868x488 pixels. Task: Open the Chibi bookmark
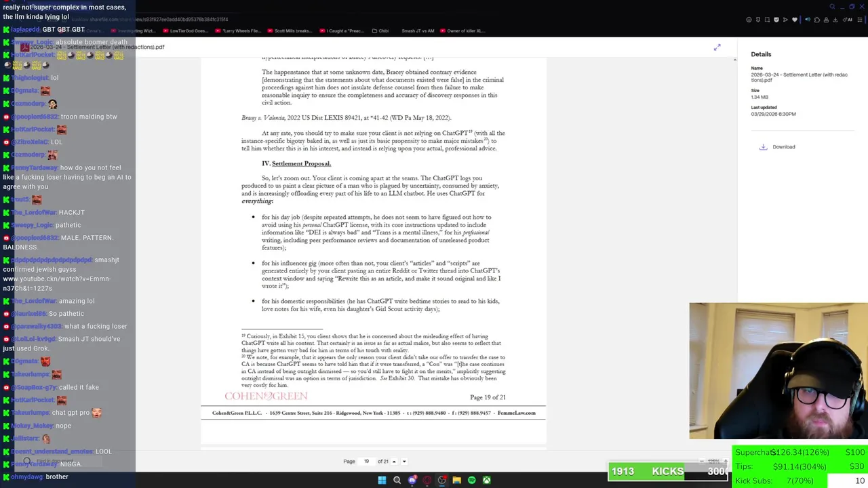[380, 30]
